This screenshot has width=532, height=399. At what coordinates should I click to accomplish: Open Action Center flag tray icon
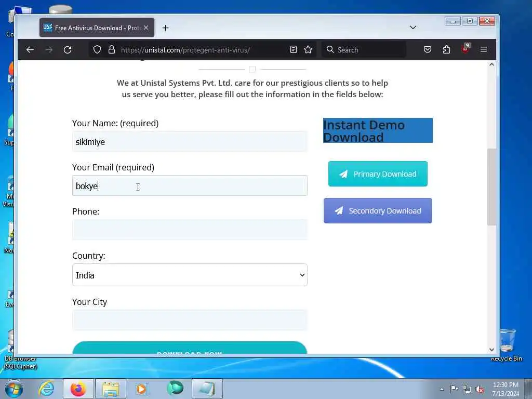pyautogui.click(x=454, y=389)
